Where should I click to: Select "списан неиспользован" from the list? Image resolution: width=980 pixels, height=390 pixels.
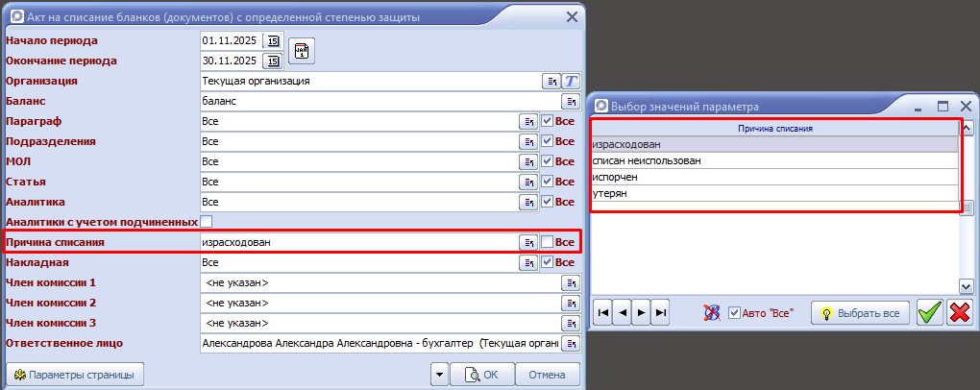(x=647, y=161)
